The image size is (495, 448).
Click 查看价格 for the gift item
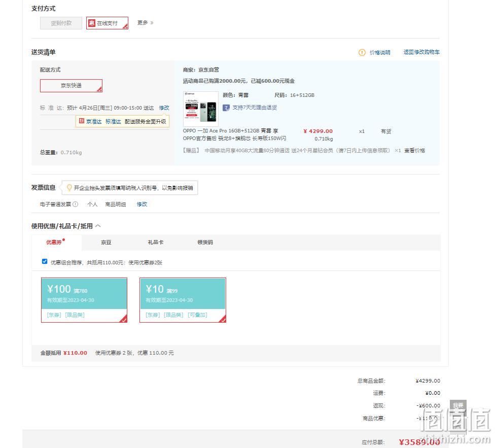coord(414,151)
